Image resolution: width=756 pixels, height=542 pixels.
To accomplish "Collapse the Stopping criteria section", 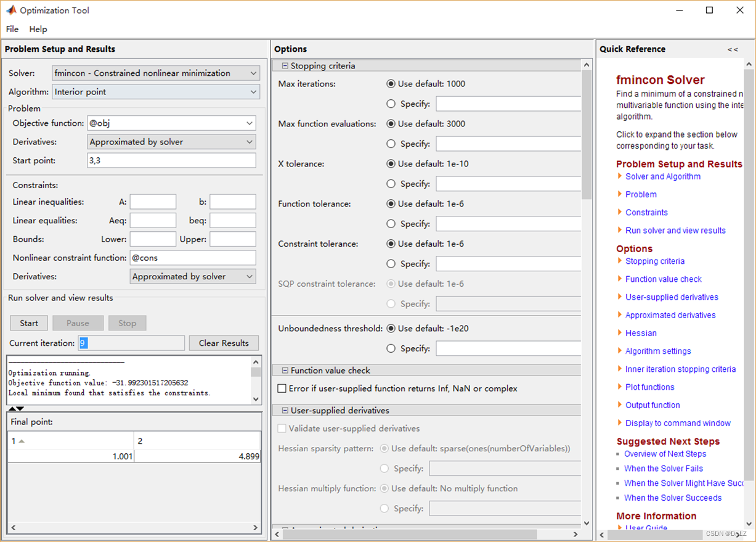I will point(285,66).
